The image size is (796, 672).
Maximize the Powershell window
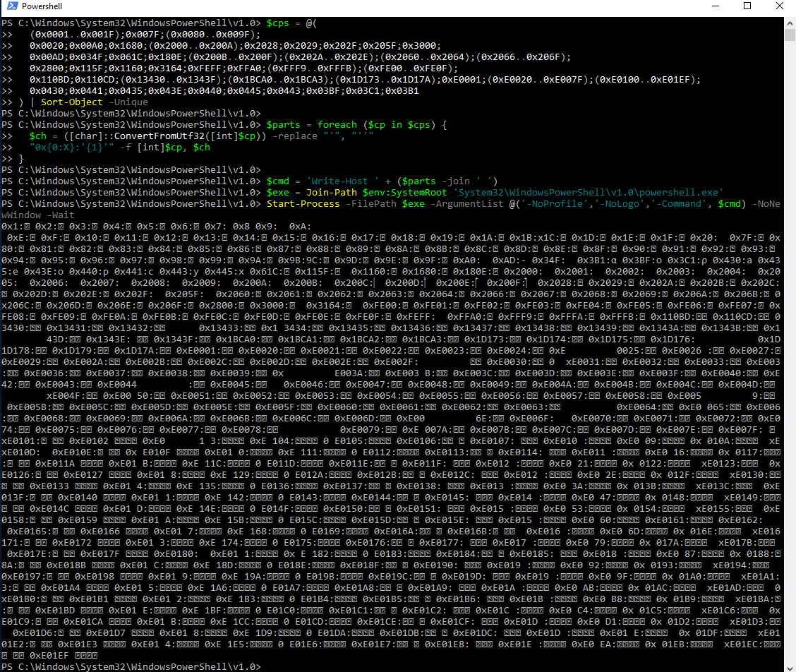747,6
